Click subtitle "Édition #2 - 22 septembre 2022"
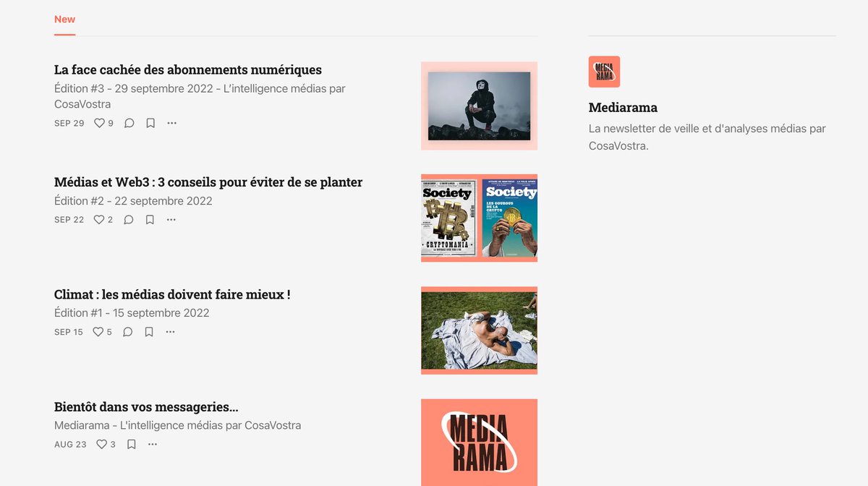 click(133, 201)
